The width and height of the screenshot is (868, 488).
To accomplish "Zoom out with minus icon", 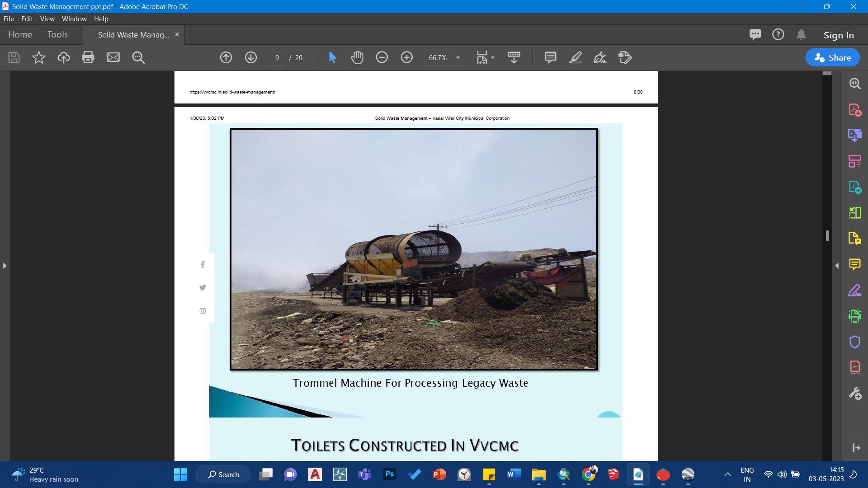I will pos(382,57).
